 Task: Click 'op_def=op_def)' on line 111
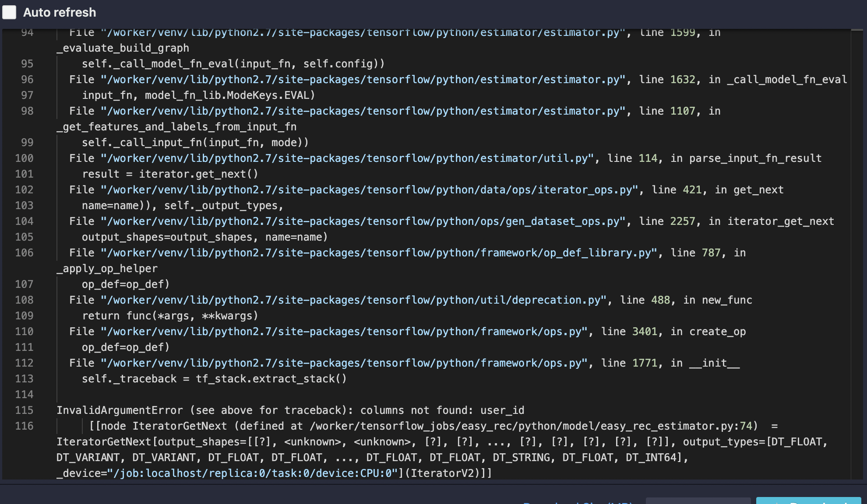126,347
